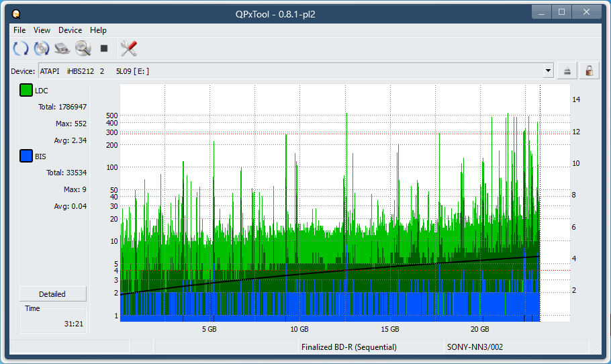Click the 14 label on right axis
Image resolution: width=611 pixels, height=364 pixels.
[576, 99]
